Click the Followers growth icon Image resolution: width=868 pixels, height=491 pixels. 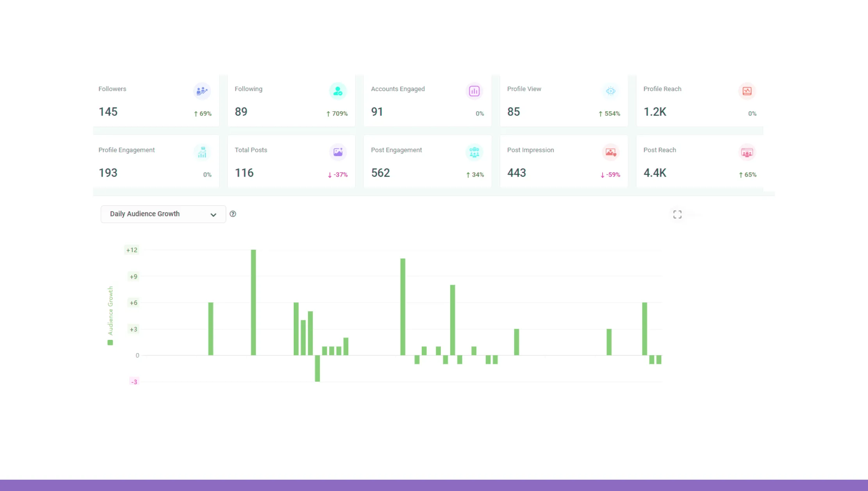[202, 91]
